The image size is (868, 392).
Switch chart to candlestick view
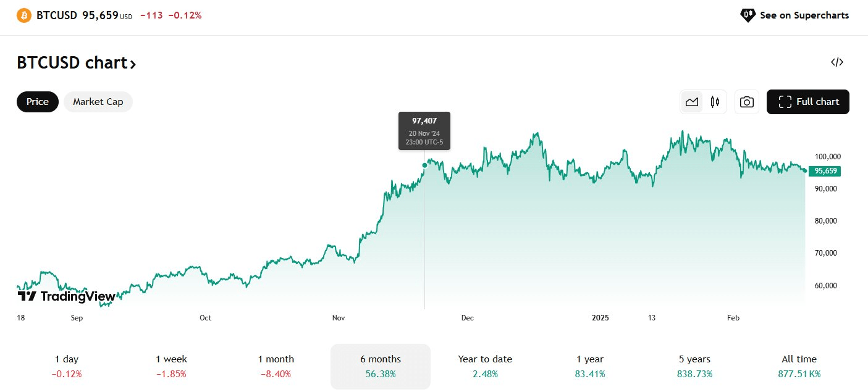point(715,102)
